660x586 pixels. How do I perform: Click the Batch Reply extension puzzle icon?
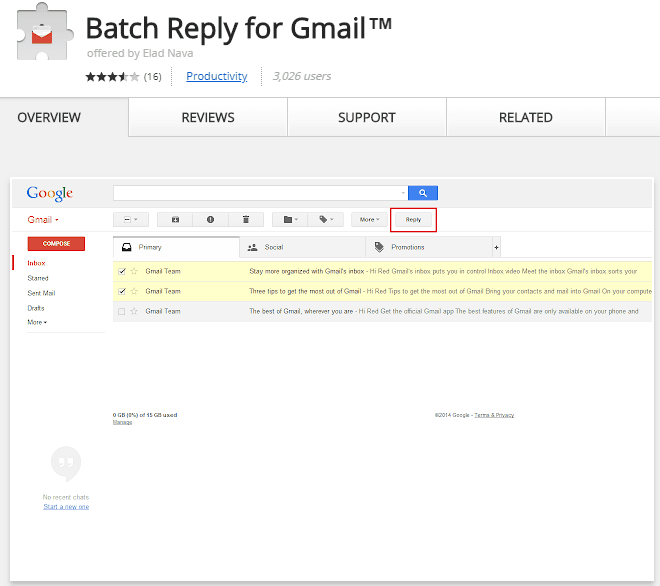tap(44, 33)
